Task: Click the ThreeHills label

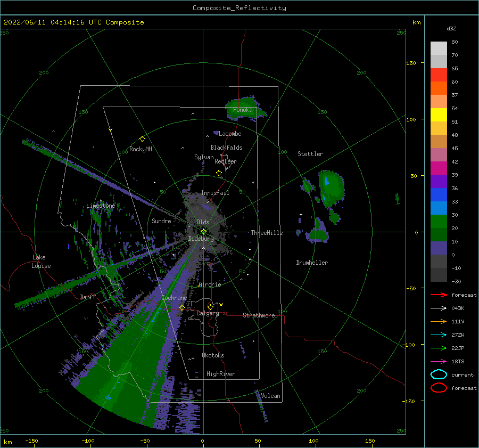Action: [x=267, y=233]
